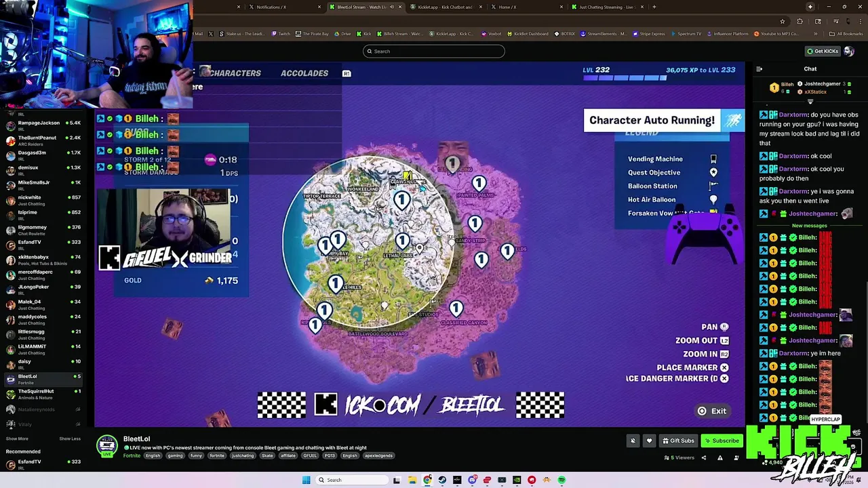Open the Stripe Express bookmark
Image resolution: width=868 pixels, height=488 pixels.
(649, 34)
